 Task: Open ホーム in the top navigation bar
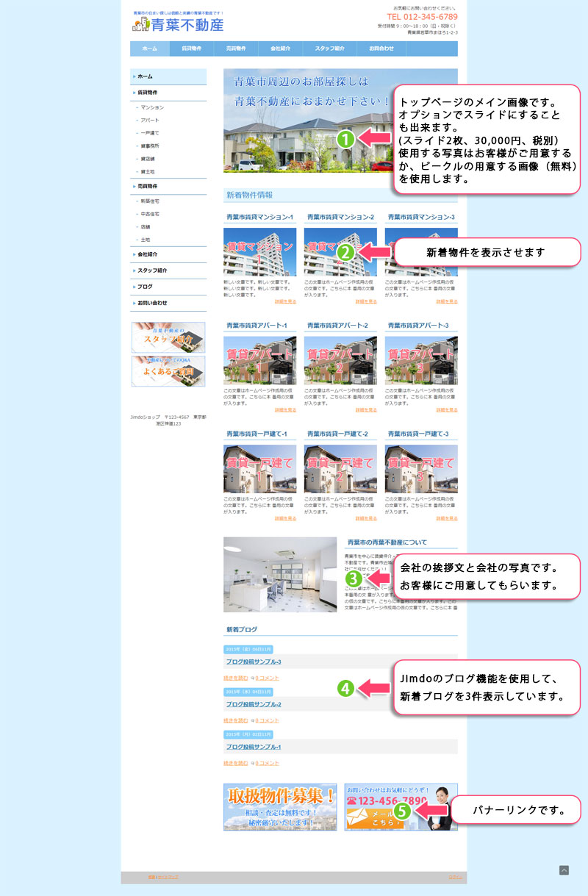pos(149,49)
